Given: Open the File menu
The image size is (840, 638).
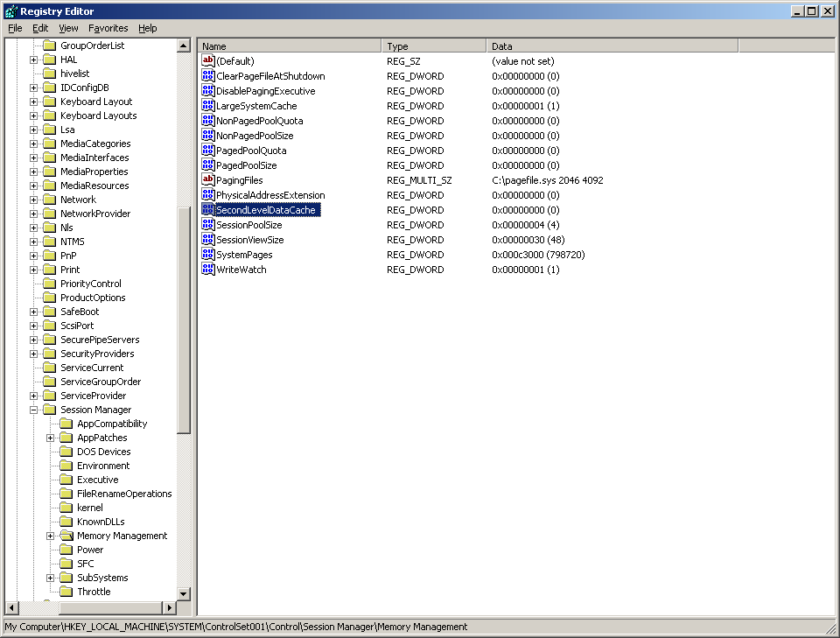Looking at the screenshot, I should 15,28.
